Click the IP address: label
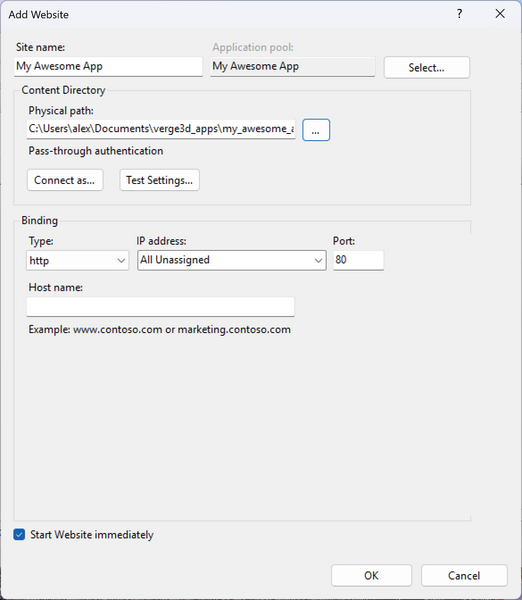This screenshot has width=522, height=600. click(x=161, y=241)
